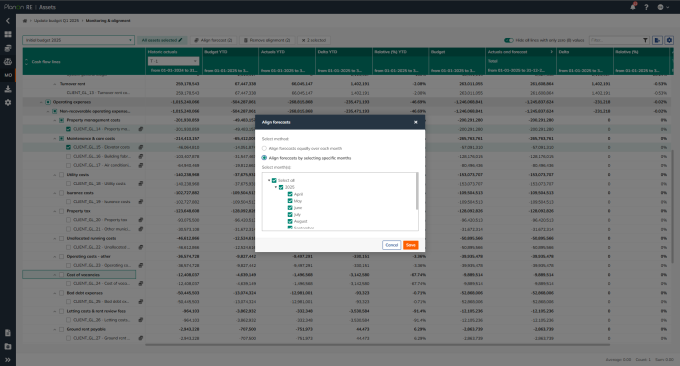Open the folder icon at the sidebar bottom
The height and width of the screenshot is (366, 680).
tap(8, 346)
